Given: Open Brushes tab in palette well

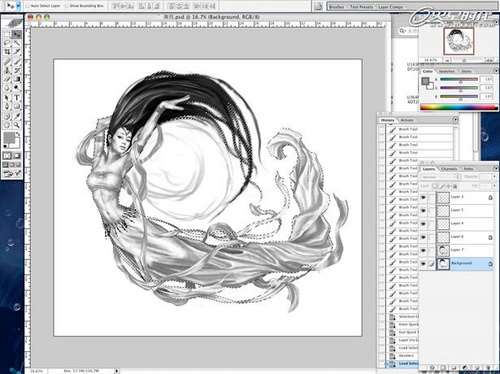Looking at the screenshot, I should pyautogui.click(x=337, y=7).
